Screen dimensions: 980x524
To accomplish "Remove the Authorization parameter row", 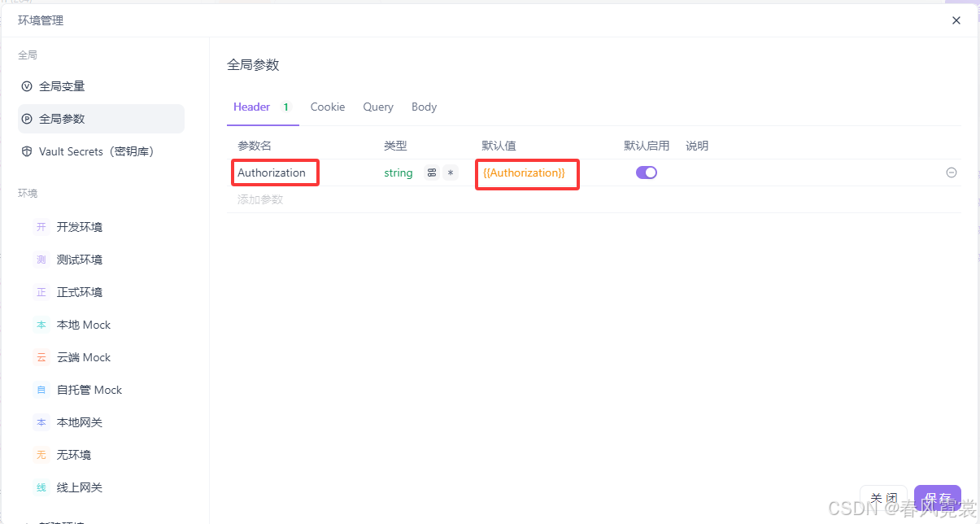I will (x=952, y=172).
